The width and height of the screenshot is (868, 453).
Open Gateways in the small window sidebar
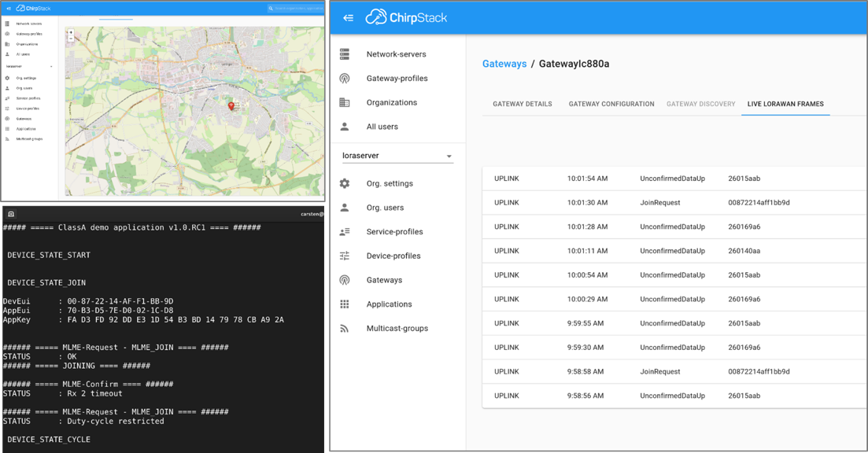[x=24, y=119]
